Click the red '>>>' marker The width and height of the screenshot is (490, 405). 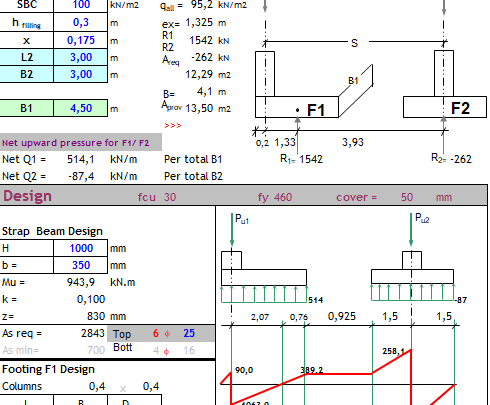(173, 126)
